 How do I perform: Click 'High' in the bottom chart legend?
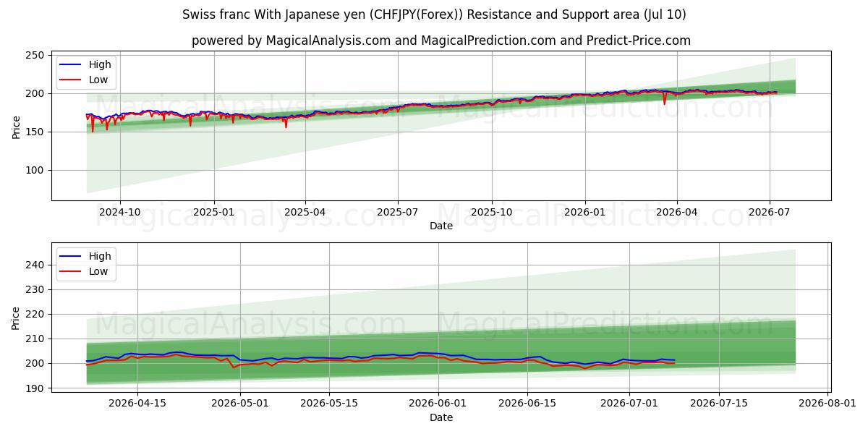100,256
